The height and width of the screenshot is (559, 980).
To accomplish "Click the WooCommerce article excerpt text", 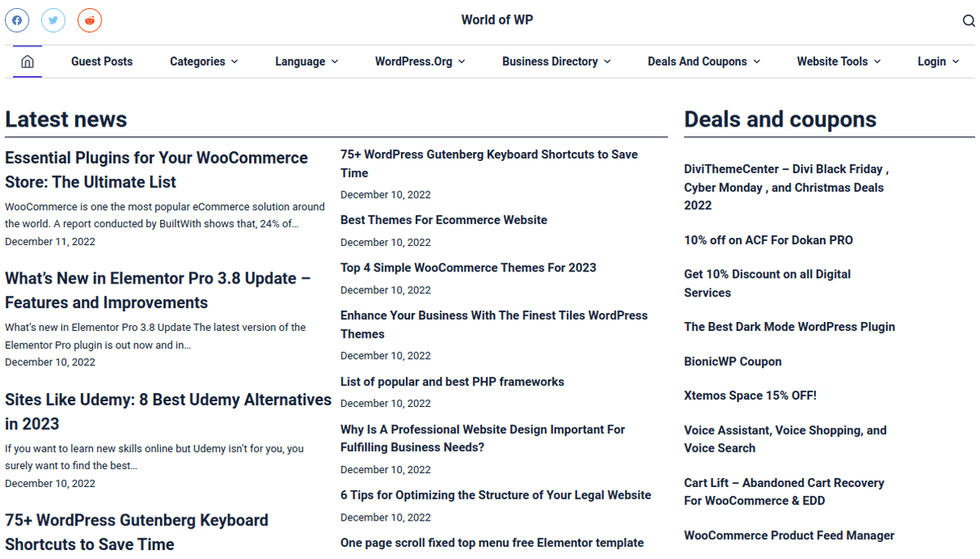I will [165, 215].
